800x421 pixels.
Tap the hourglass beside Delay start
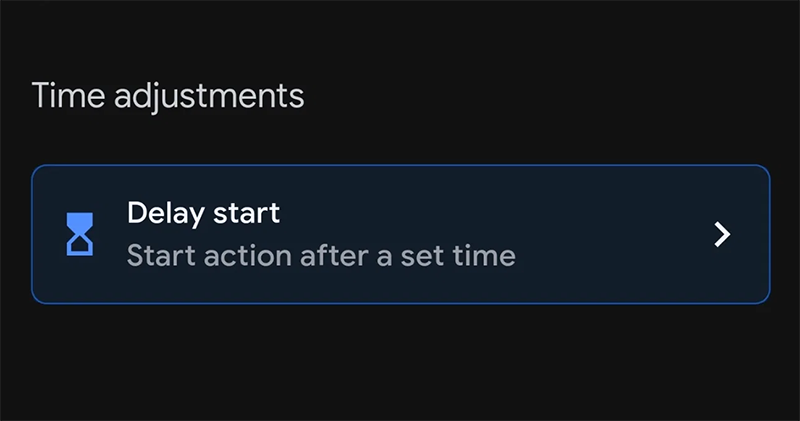(x=80, y=234)
